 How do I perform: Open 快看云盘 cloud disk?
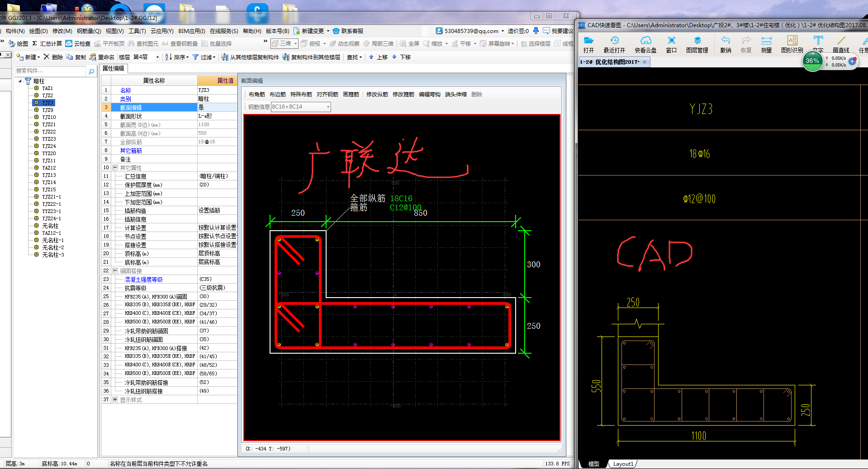point(645,44)
